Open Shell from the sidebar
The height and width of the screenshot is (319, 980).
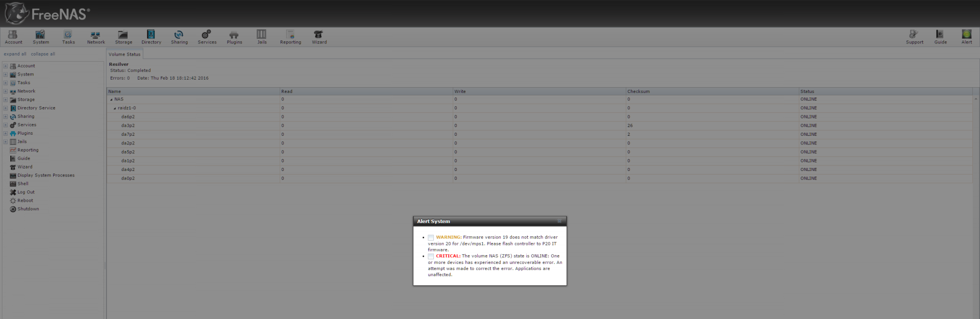click(19, 184)
